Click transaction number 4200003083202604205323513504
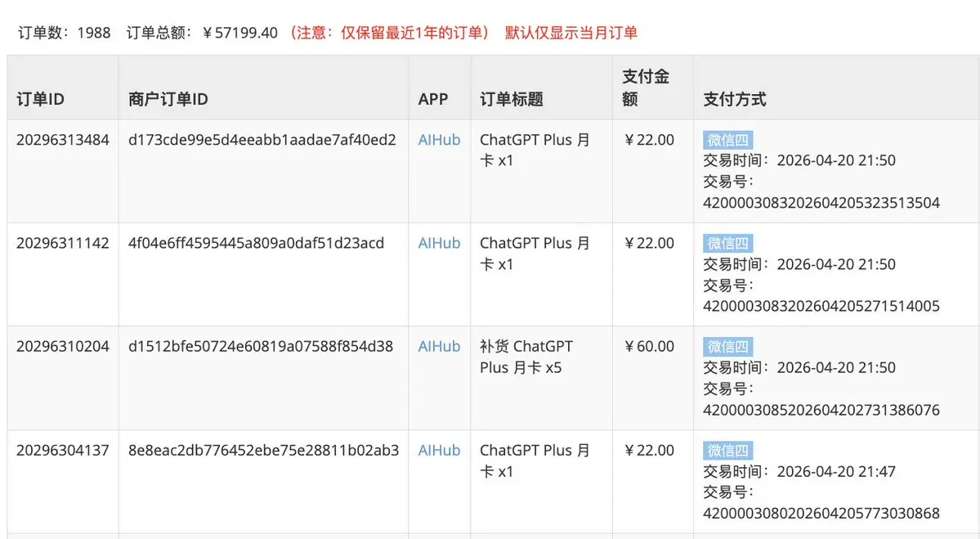The width and height of the screenshot is (980, 539). coord(821,203)
